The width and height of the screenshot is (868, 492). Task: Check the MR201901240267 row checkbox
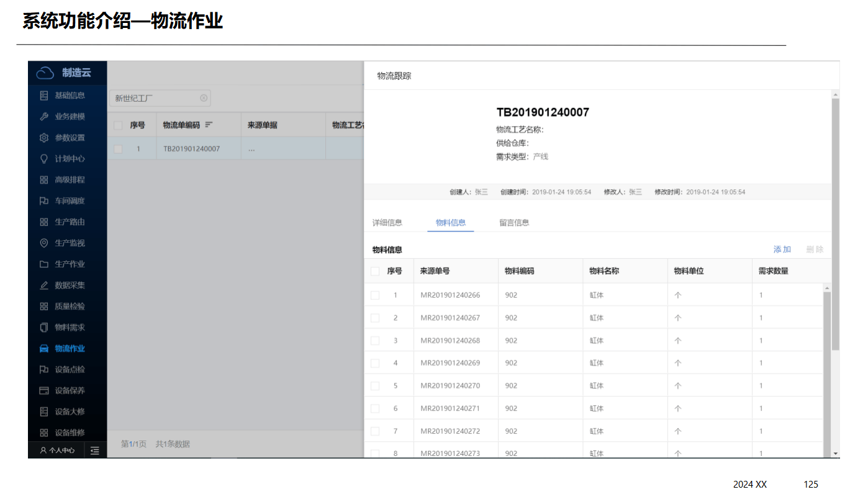pyautogui.click(x=375, y=318)
